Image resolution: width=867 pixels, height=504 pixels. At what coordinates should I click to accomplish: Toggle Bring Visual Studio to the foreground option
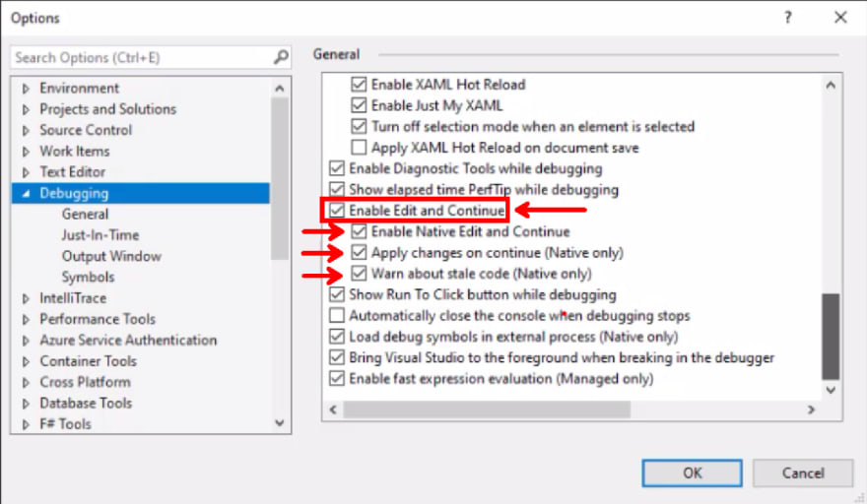[337, 357]
